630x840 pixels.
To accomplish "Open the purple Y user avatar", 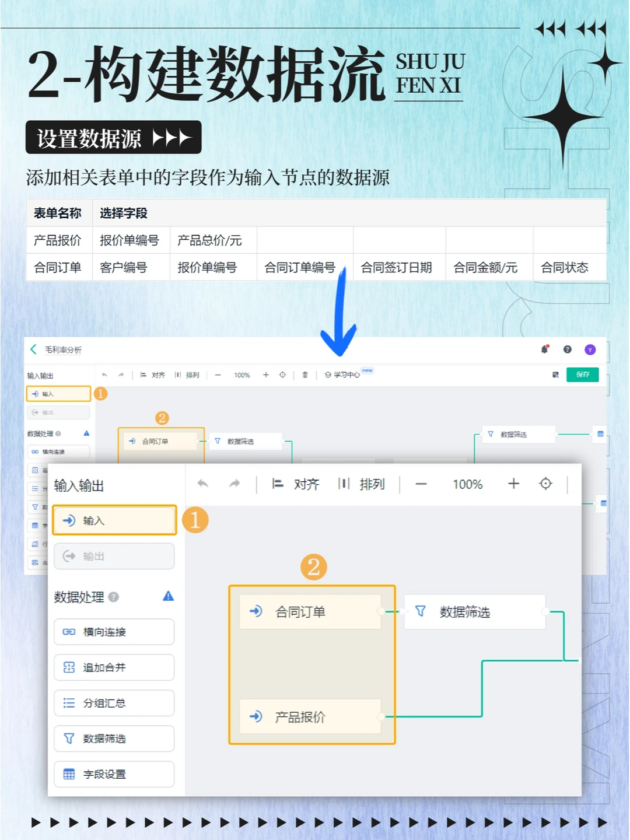I will (590, 349).
